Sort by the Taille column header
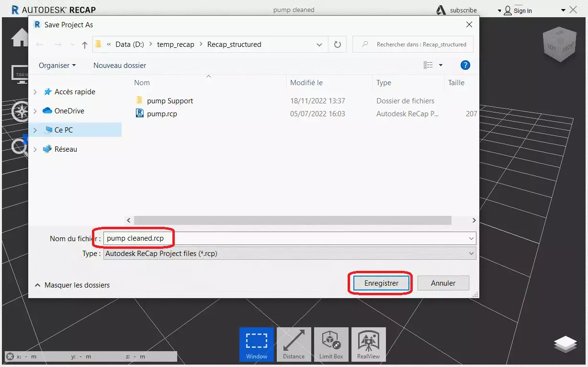Viewport: 588px width, 367px height. [x=456, y=83]
